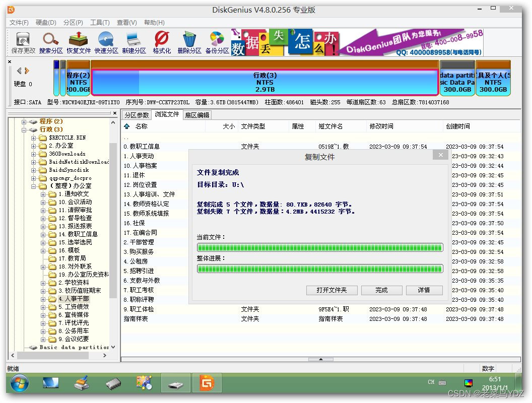The width and height of the screenshot is (532, 403).
Task: Expand the 9.会议纪要 folder node
Action: (43, 340)
